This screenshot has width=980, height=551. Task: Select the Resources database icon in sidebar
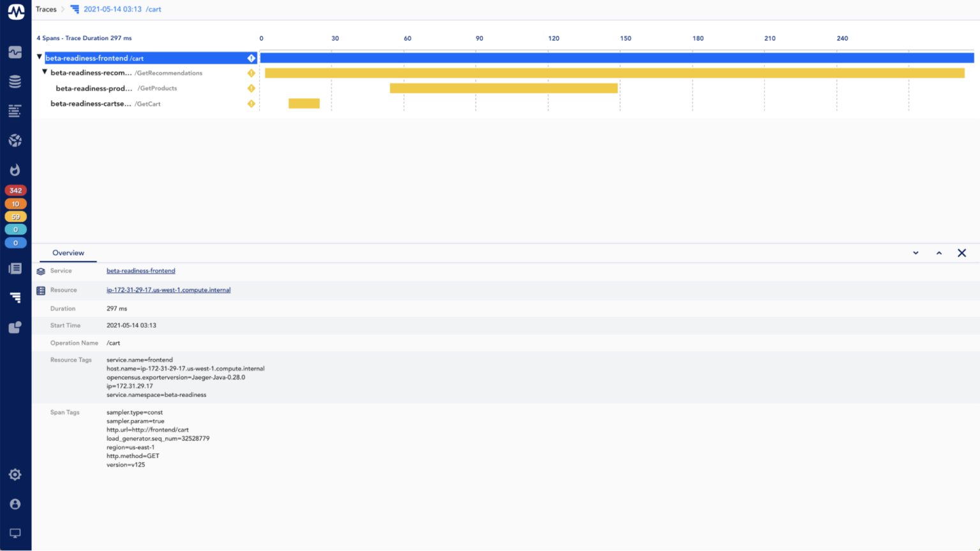tap(15, 81)
